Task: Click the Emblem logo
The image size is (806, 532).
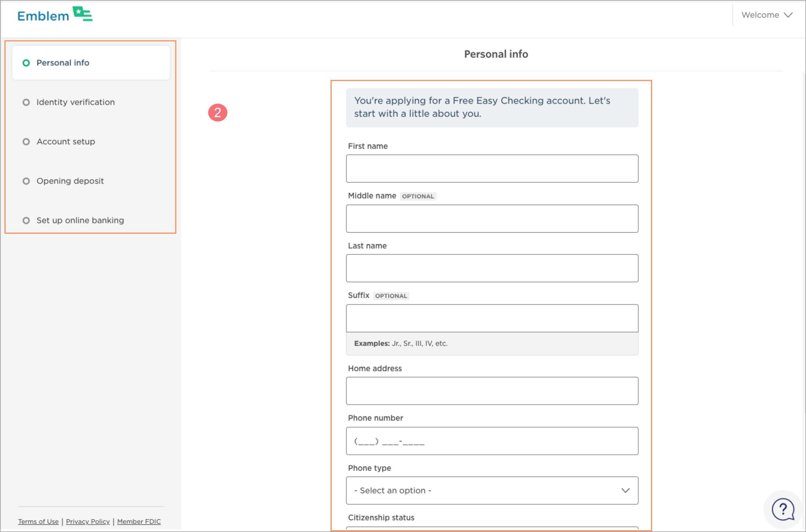Action: click(x=55, y=15)
